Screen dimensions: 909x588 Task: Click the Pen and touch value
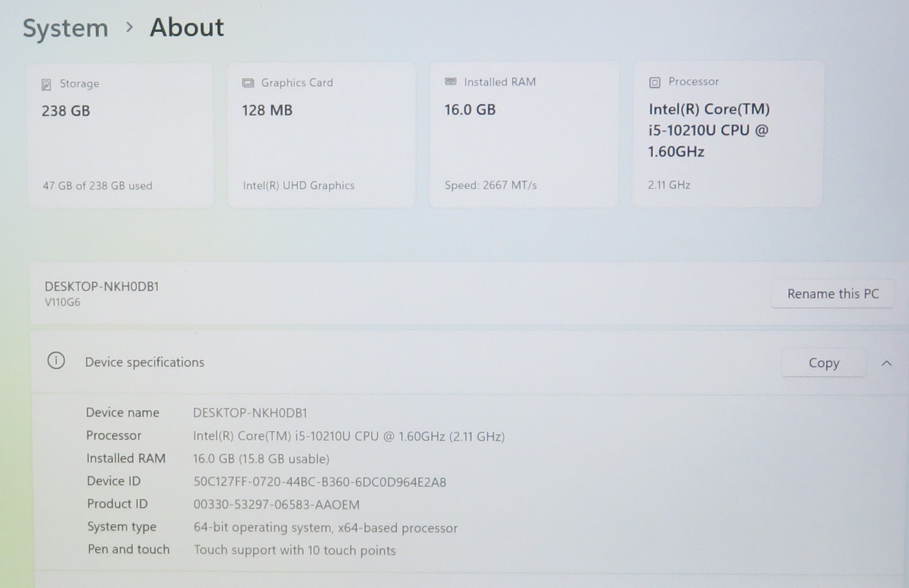(295, 550)
